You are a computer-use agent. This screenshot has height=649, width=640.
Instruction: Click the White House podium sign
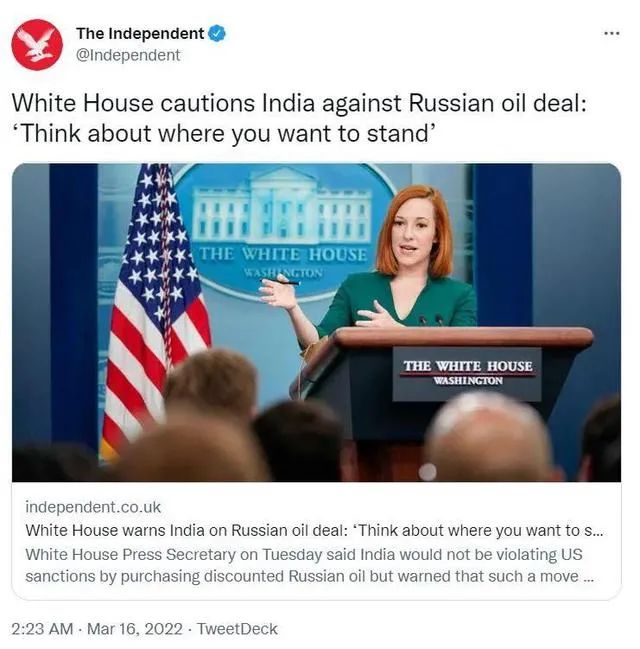click(x=467, y=374)
